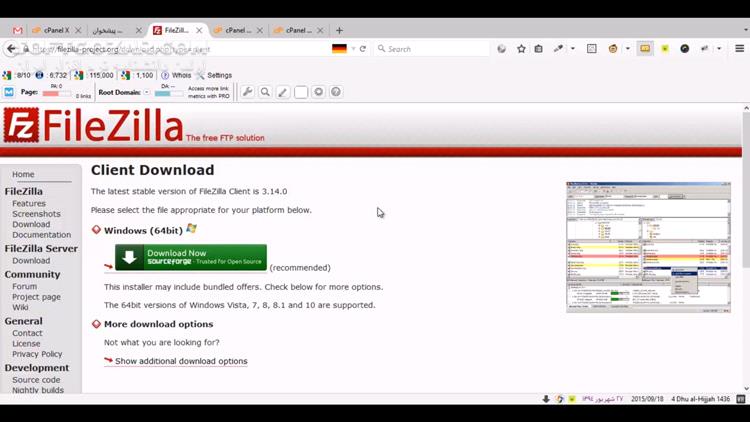The image size is (750, 422).
Task: Click the green Download Now button
Action: 191,257
